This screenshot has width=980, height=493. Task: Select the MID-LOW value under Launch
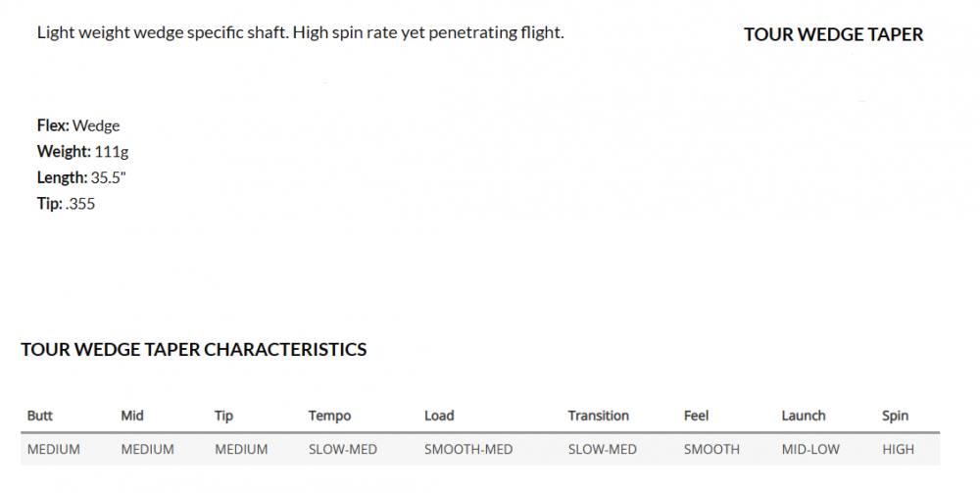pyautogui.click(x=811, y=450)
